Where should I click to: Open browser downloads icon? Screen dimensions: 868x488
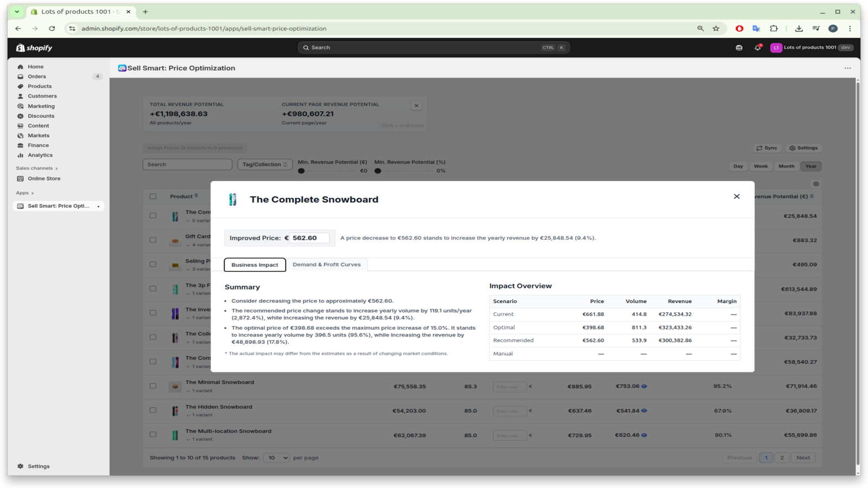[799, 29]
